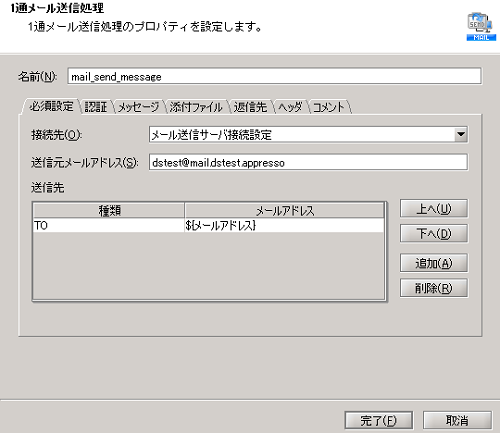Select the TO cell in recipient table

click(x=109, y=226)
